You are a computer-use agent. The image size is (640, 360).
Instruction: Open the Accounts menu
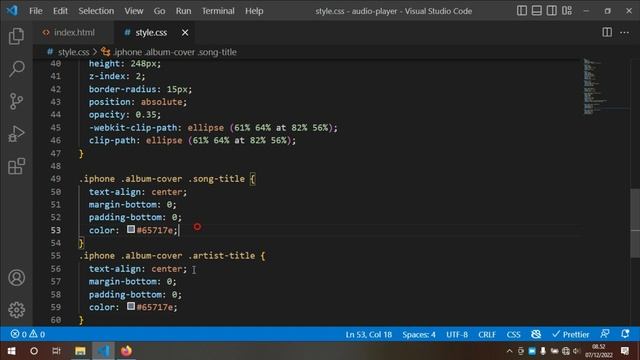tap(16, 278)
